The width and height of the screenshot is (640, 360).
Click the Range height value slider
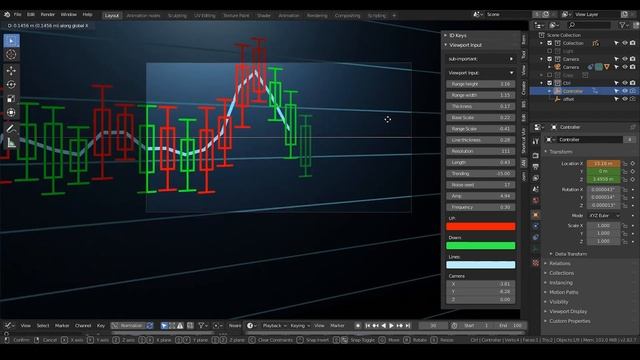coord(480,84)
